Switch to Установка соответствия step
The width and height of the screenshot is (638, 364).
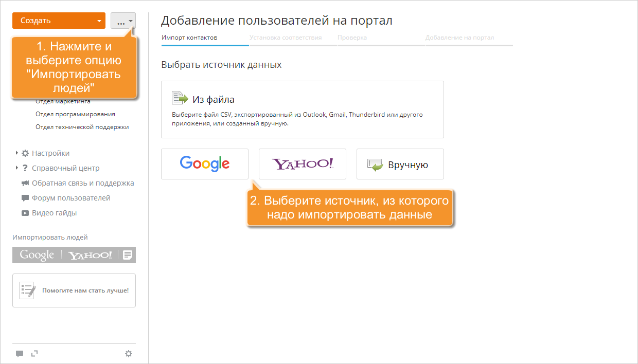point(286,38)
